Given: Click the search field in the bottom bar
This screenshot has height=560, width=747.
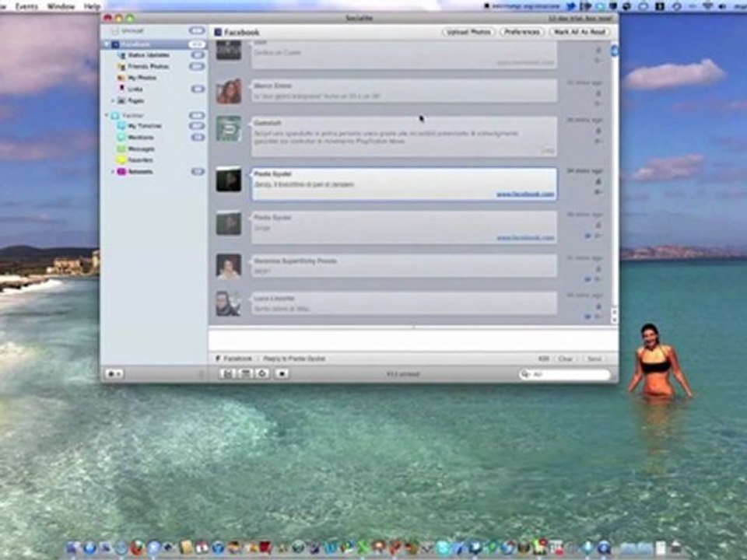Looking at the screenshot, I should pyautogui.click(x=565, y=374).
